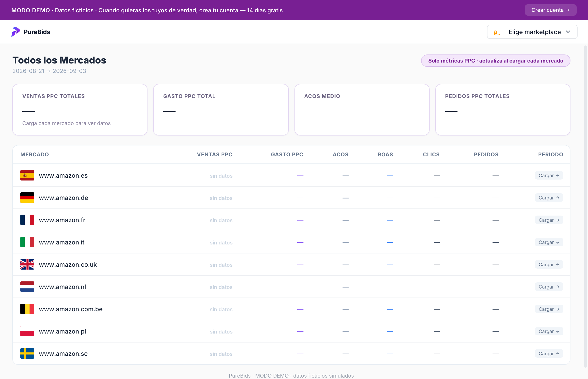Image resolution: width=588 pixels, height=379 pixels.
Task: Click the Italy flag icon
Action: pos(27,242)
